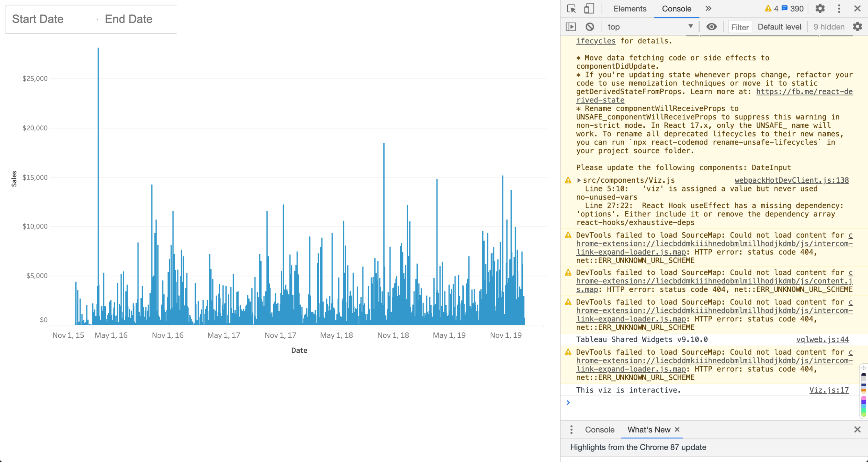This screenshot has height=462, width=868.
Task: Click the May 1, 17 axis label
Action: tap(224, 335)
